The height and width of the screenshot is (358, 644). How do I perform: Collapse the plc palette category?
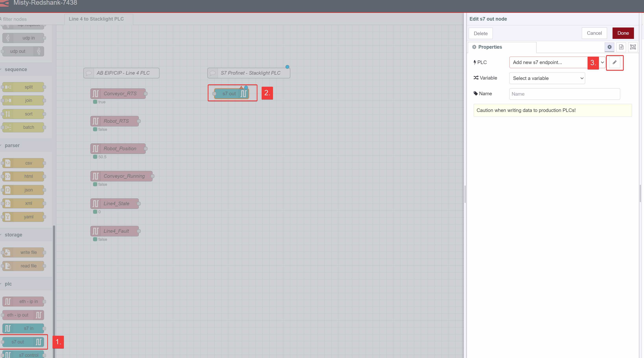[x=8, y=284]
